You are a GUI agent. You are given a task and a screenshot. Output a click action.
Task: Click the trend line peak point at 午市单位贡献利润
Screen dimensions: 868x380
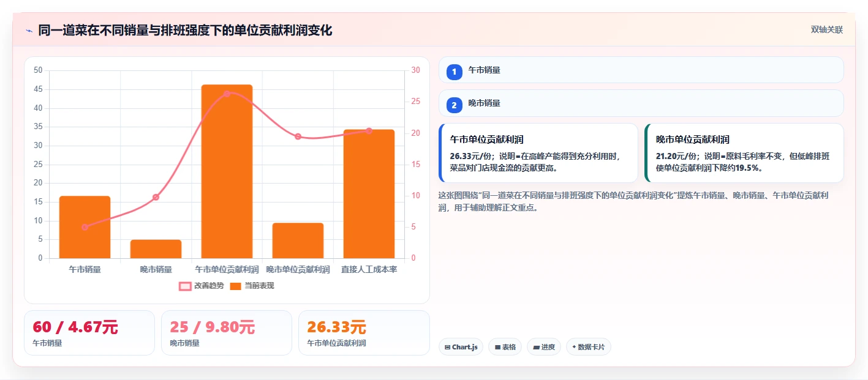(227, 94)
